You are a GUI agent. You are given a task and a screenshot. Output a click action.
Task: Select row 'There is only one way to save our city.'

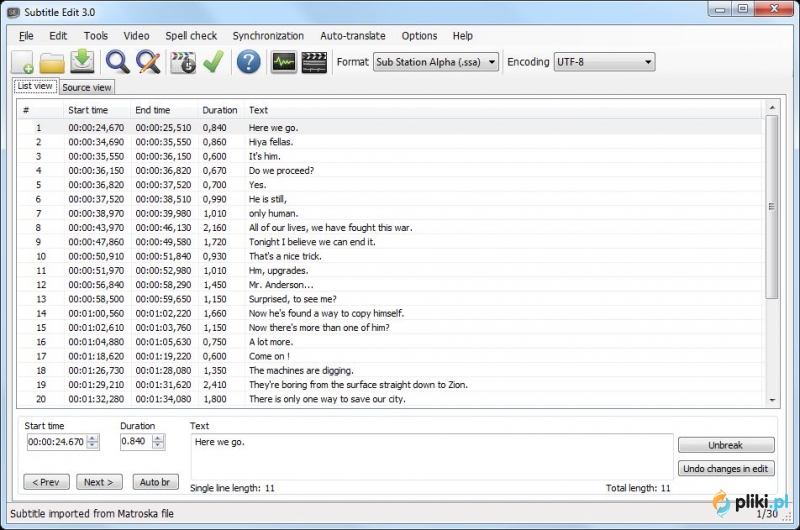point(390,399)
